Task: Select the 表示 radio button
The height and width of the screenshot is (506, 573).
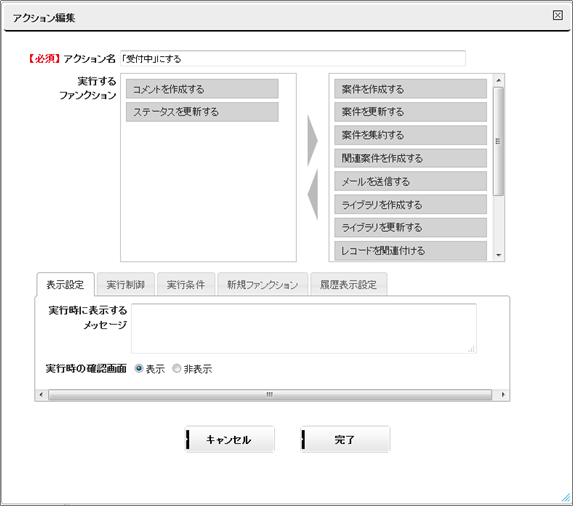Action: (138, 369)
